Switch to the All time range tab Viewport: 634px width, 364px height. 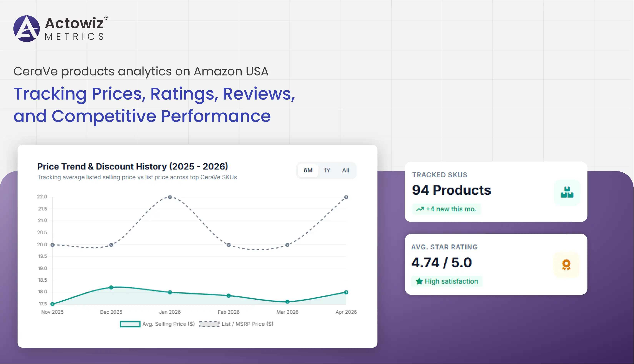(345, 170)
